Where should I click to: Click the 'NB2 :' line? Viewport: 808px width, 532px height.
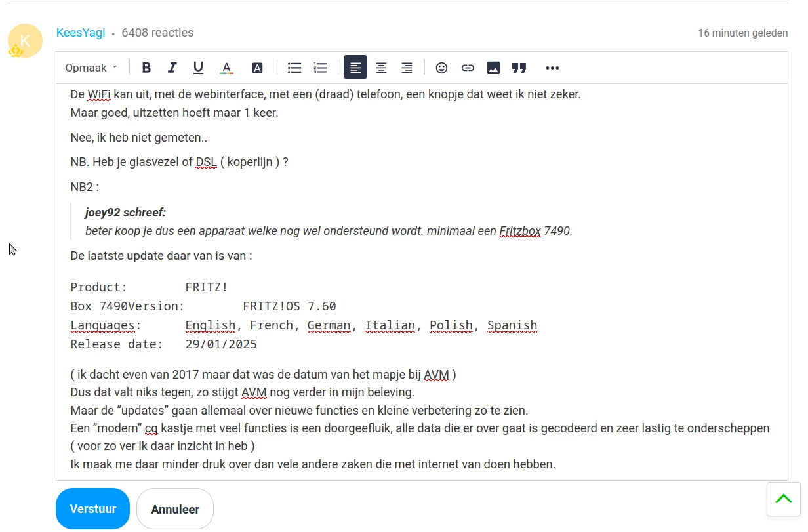click(85, 187)
